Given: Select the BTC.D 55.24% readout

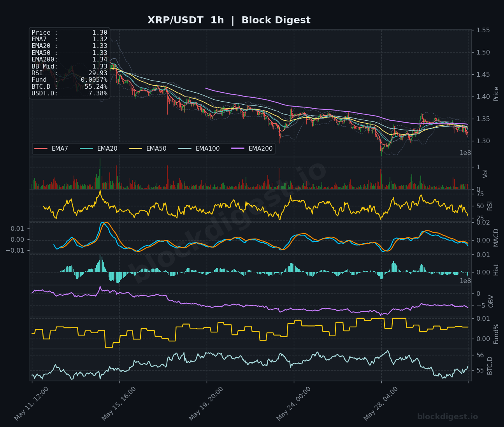Looking at the screenshot, I should coord(69,87).
